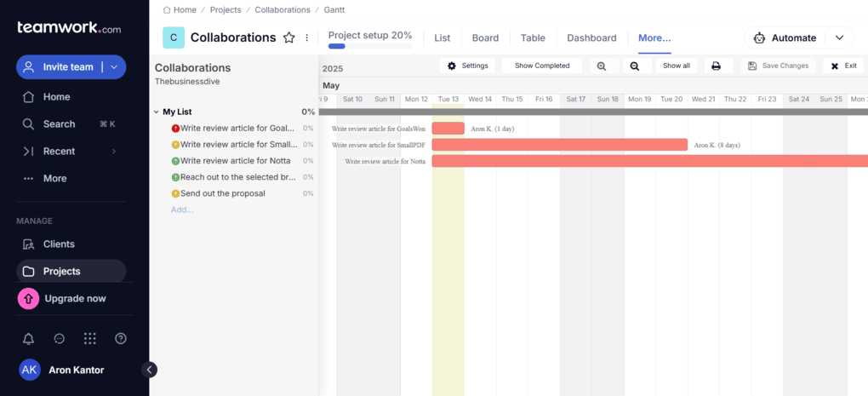
Task: Click the Collaborations project title
Action: tap(233, 37)
